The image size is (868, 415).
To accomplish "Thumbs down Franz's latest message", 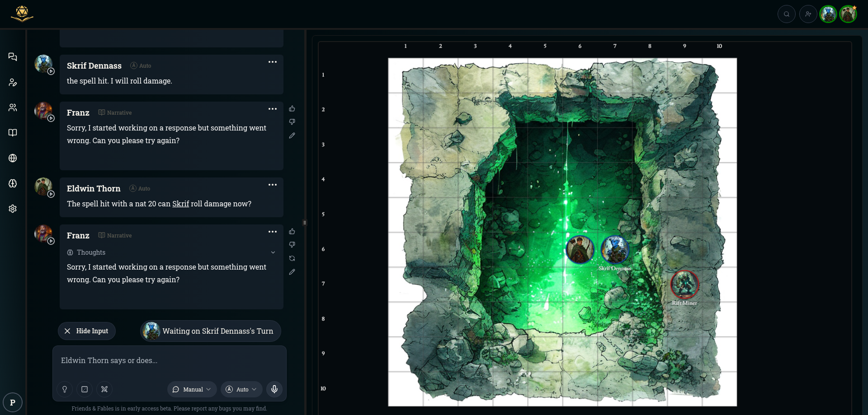I will click(x=292, y=245).
